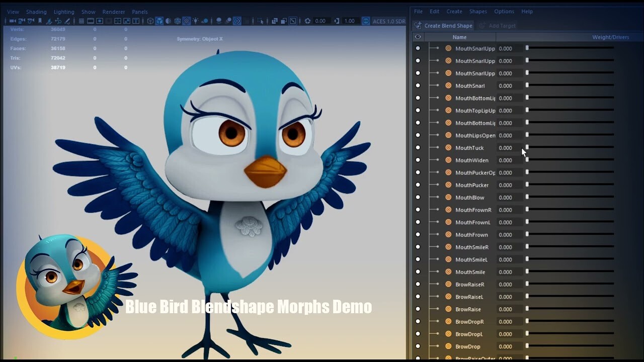Screen dimensions: 644x362
Task: Expand the BrowDrop tree branch
Action: 438,346
